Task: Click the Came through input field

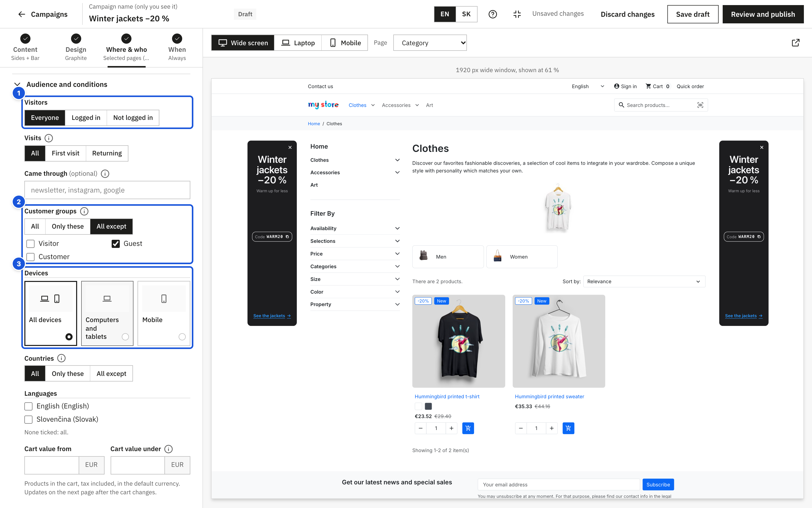Action: tap(107, 190)
